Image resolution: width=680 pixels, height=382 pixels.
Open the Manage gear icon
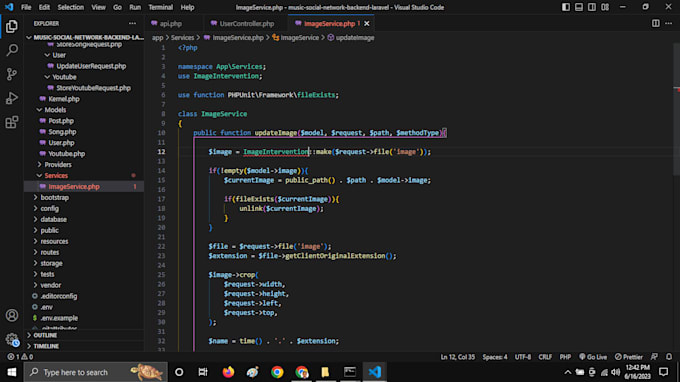[12, 339]
